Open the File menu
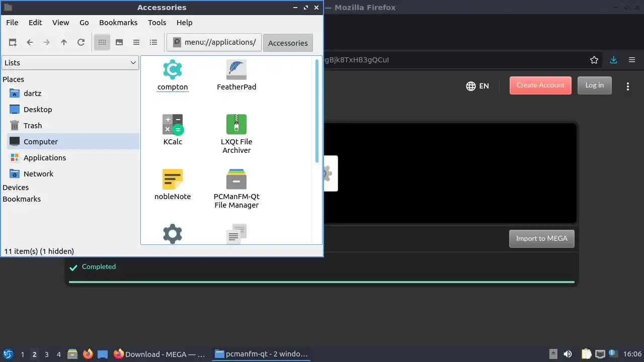Image resolution: width=644 pixels, height=362 pixels. pos(12,23)
